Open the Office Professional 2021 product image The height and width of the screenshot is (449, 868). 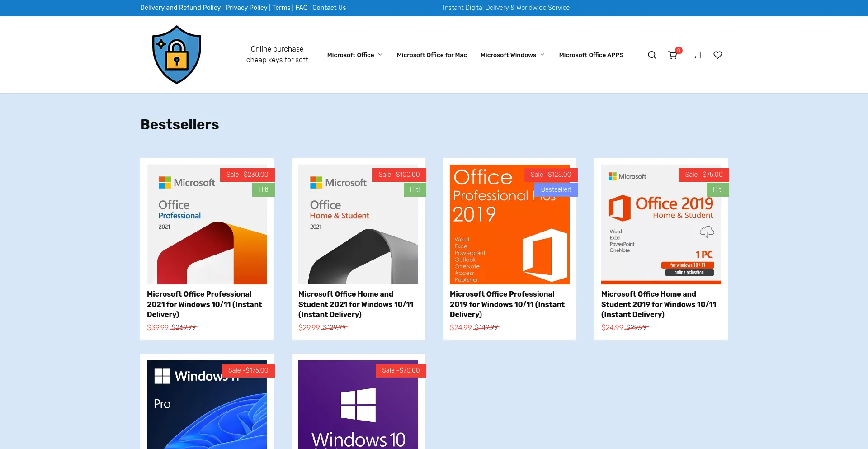pyautogui.click(x=207, y=224)
